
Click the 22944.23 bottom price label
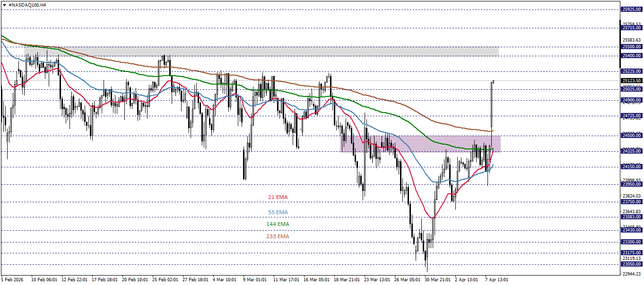click(631, 273)
